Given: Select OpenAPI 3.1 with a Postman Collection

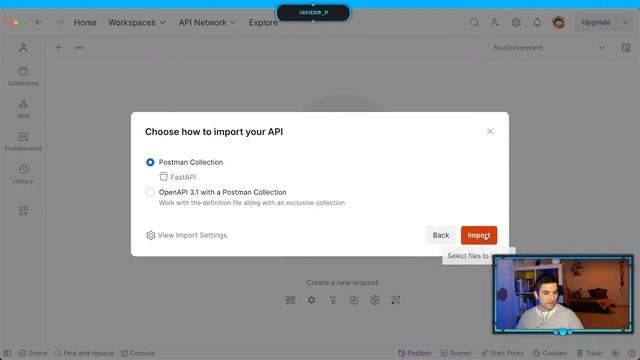Looking at the screenshot, I should [150, 192].
